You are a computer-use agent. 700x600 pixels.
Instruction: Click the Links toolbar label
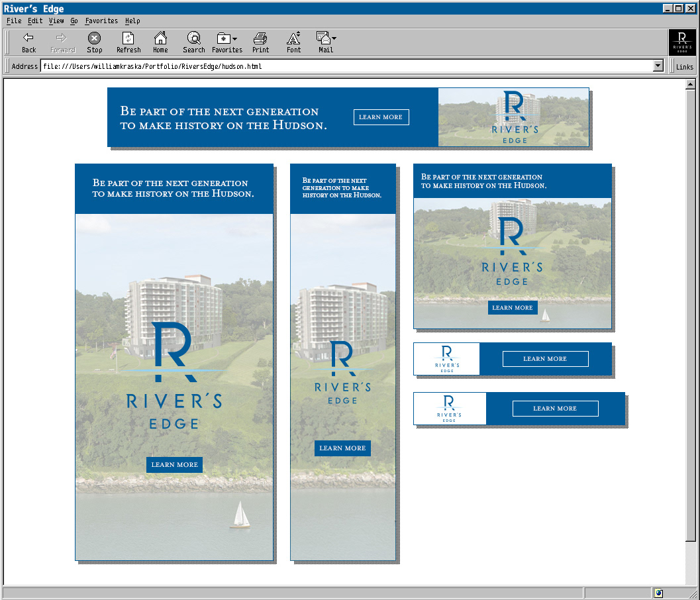(684, 66)
